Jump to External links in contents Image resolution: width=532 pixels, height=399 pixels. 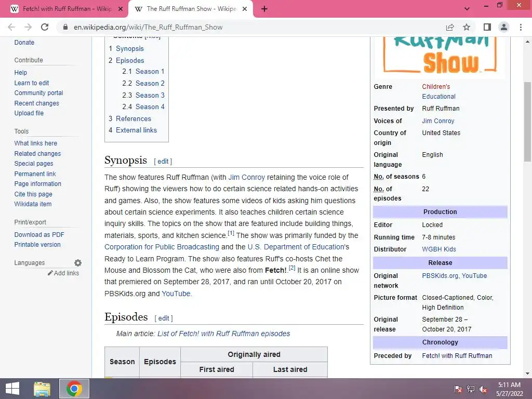pos(136,130)
